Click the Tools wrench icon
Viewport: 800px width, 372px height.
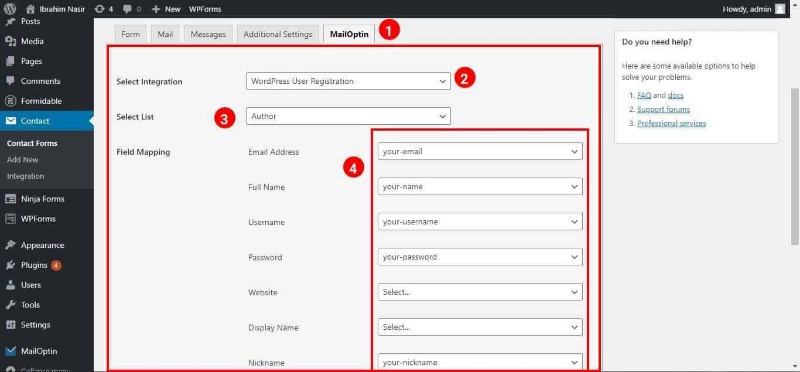point(10,305)
